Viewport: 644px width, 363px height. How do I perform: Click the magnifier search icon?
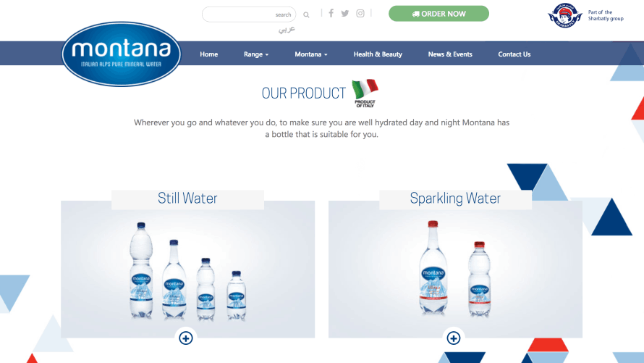[x=306, y=14]
